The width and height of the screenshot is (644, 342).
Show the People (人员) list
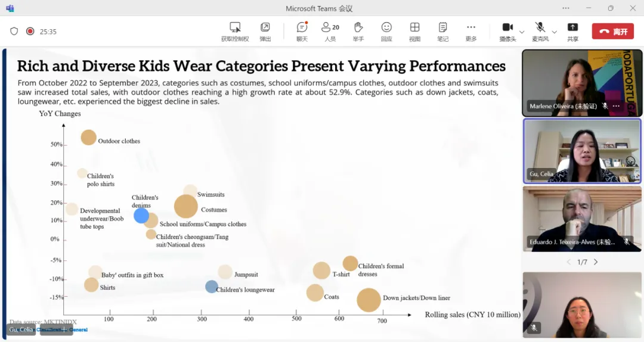coord(330,31)
